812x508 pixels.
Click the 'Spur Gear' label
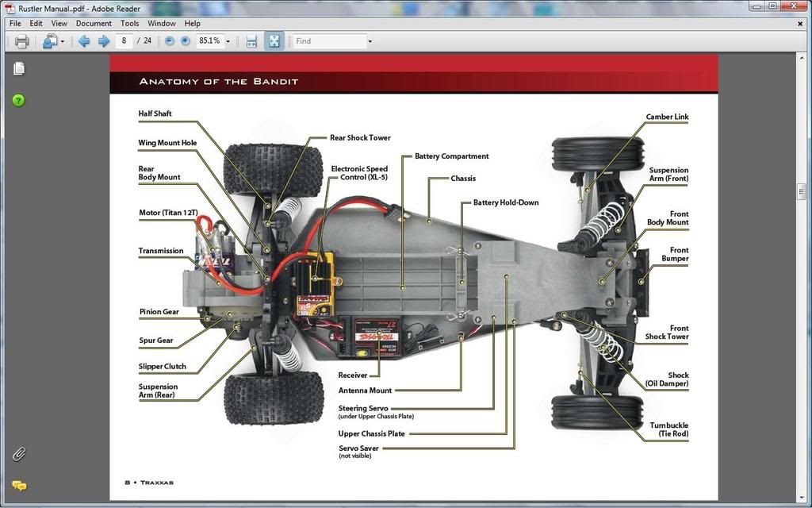[156, 341]
